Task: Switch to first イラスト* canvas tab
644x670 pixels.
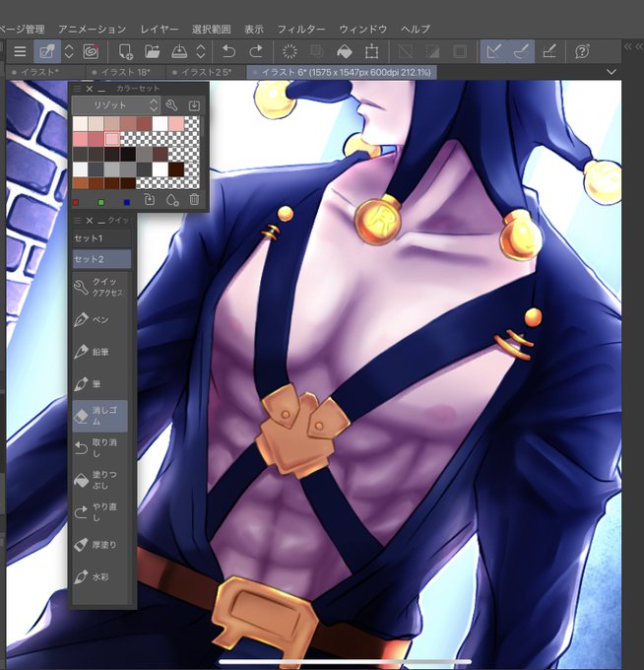Action: click(x=45, y=72)
